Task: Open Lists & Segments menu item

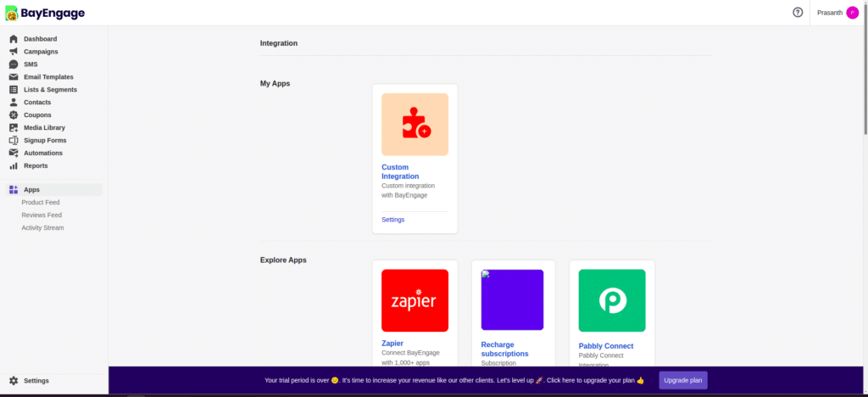Action: 50,90
